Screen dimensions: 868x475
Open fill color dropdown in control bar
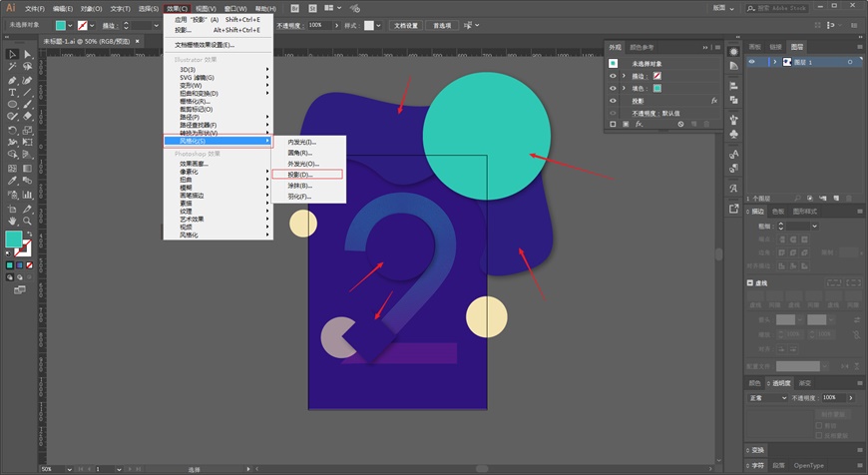pos(70,26)
